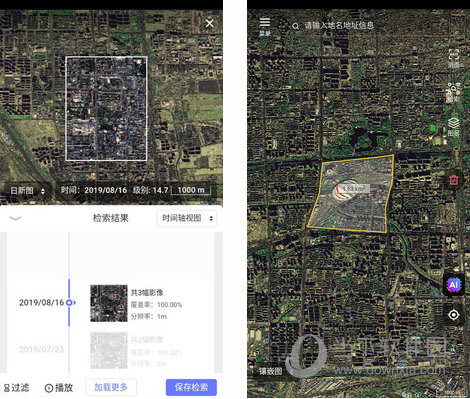470x399 pixels.
Task: Click the 共3幅影像 result text
Action: click(x=147, y=293)
